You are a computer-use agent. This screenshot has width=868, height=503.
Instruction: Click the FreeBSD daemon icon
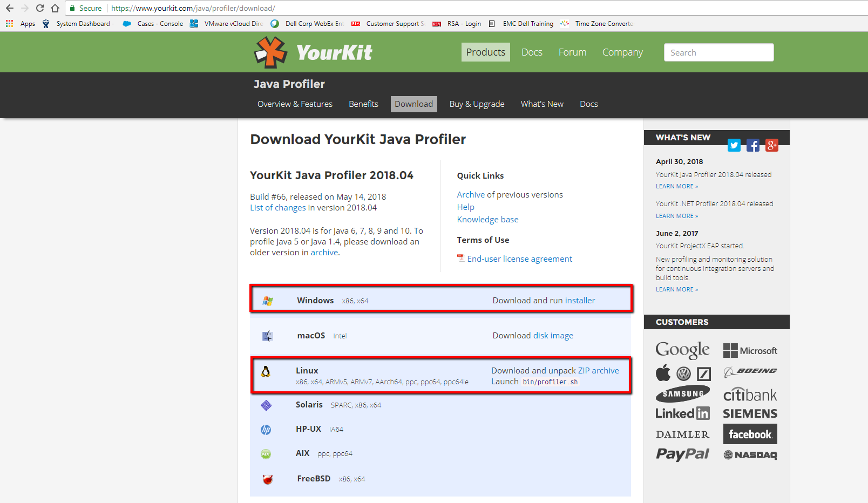(267, 479)
